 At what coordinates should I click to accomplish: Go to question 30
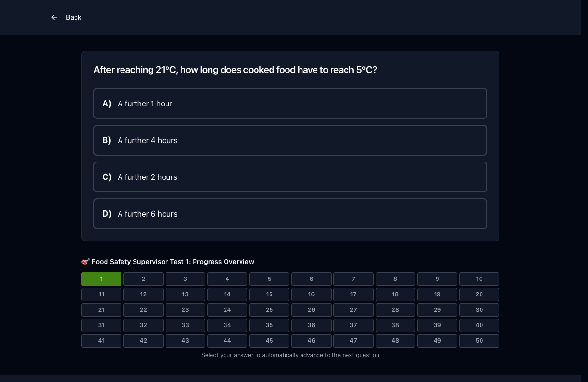(479, 310)
